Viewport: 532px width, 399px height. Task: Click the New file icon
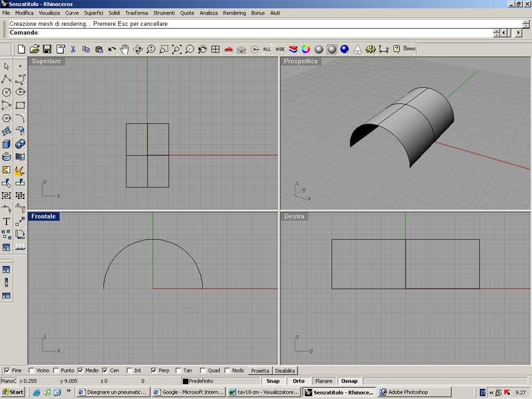[21, 49]
